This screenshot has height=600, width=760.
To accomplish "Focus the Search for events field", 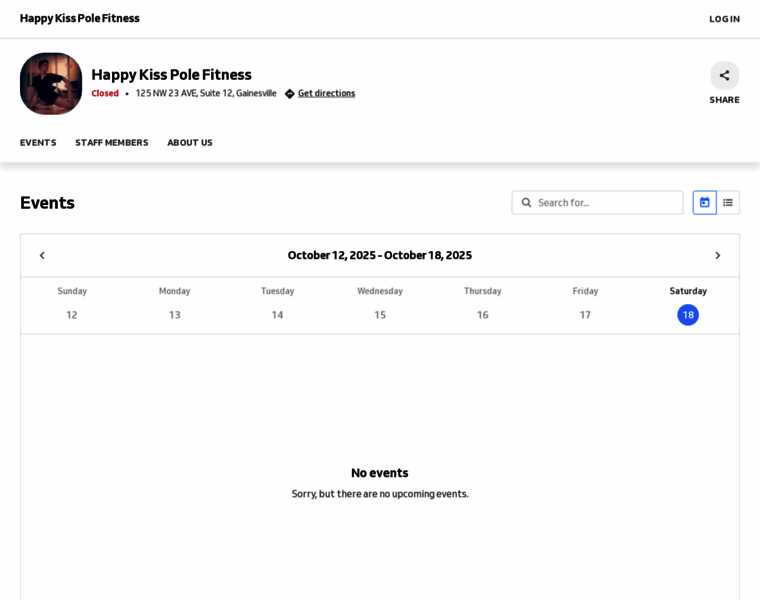I will click(605, 202).
